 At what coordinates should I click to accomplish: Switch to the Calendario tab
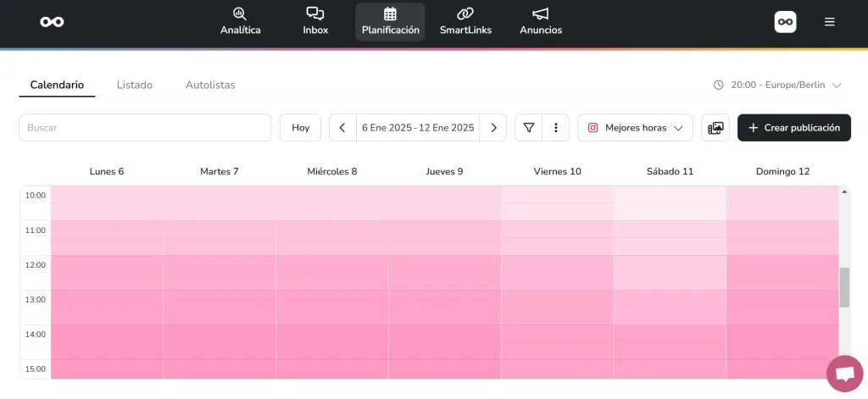click(57, 85)
